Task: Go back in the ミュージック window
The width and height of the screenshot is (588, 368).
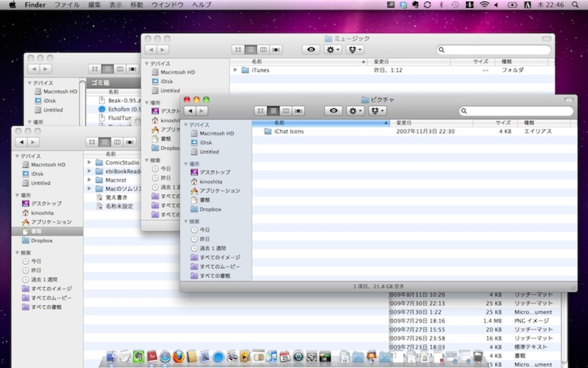Action: point(151,50)
